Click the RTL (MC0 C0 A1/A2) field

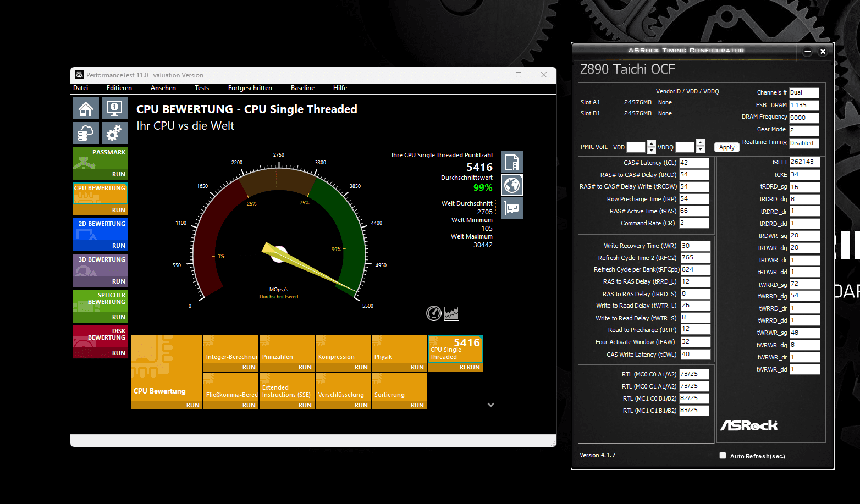[x=694, y=374]
